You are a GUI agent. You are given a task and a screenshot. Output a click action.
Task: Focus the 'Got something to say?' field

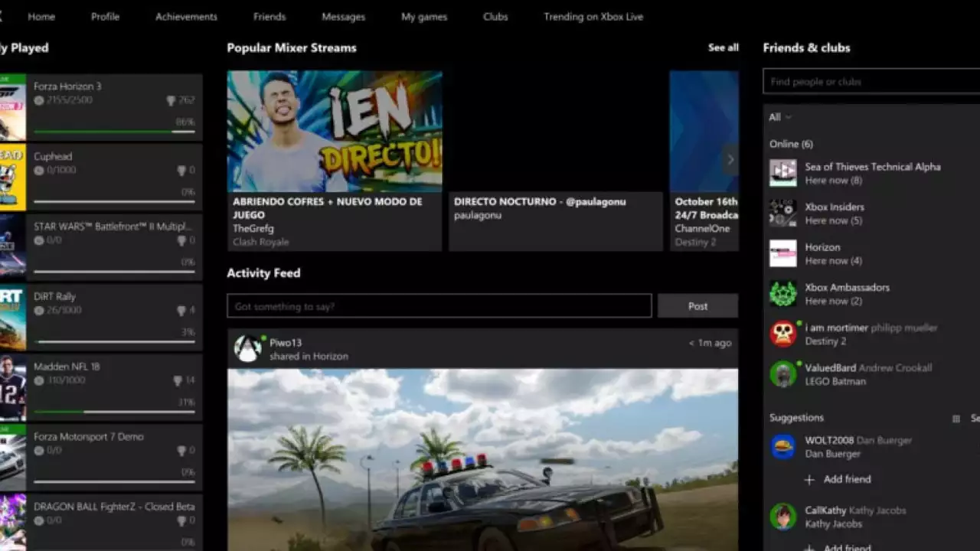[x=439, y=306]
